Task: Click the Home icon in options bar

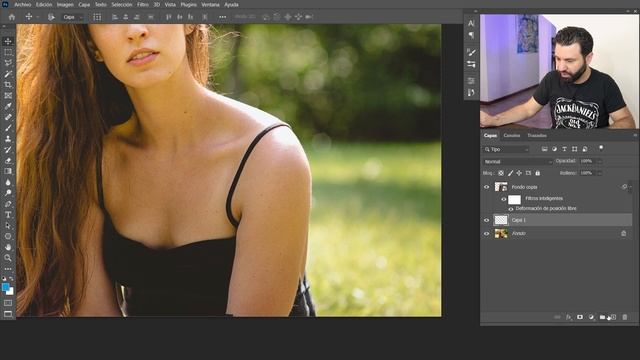Action: pyautogui.click(x=12, y=17)
